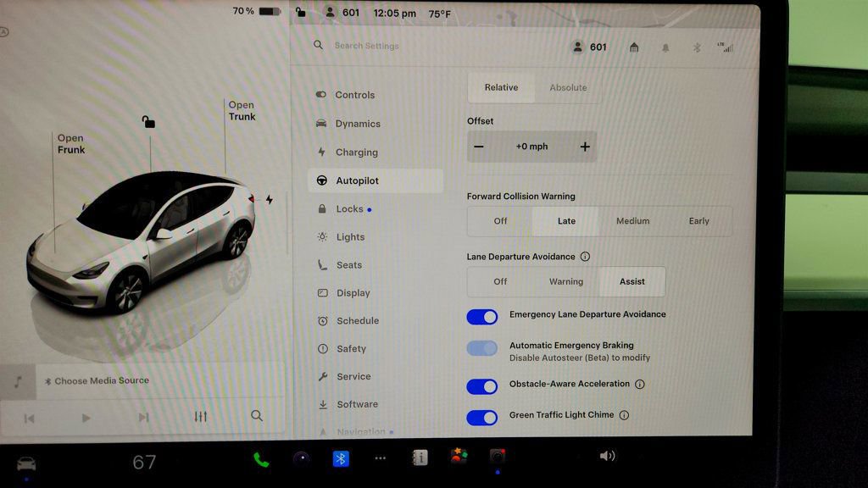Tap the Bluetooth icon in the status bar

click(698, 47)
